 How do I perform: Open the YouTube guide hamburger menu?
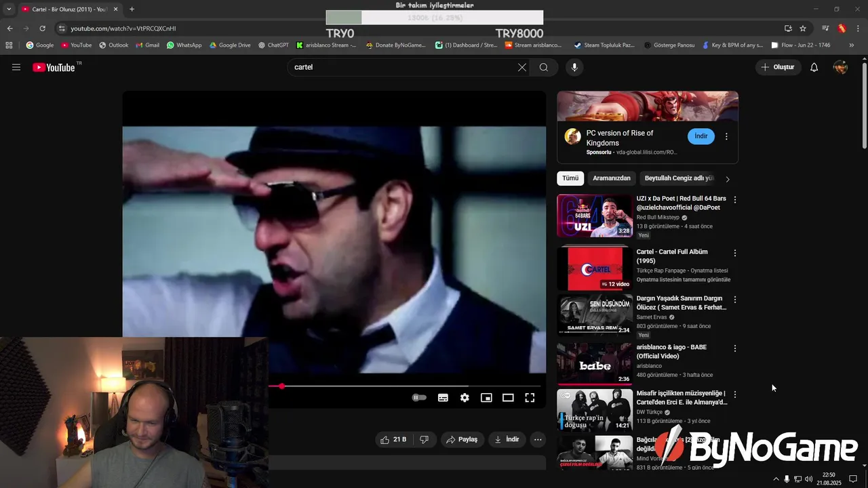click(x=16, y=67)
